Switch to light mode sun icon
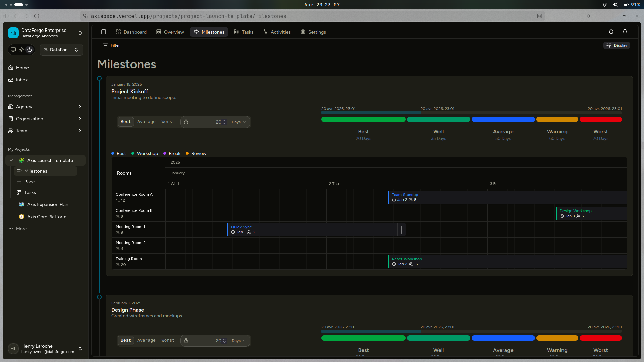The image size is (644, 362). [21, 50]
